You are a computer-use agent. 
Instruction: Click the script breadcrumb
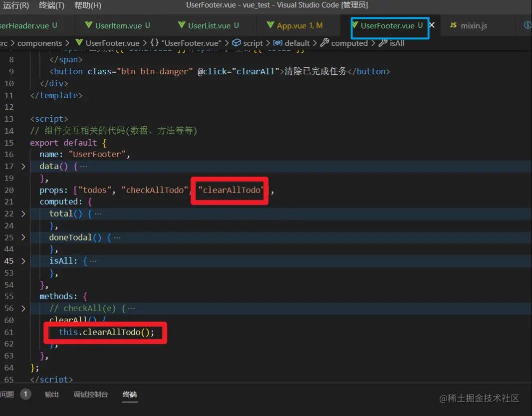[253, 43]
